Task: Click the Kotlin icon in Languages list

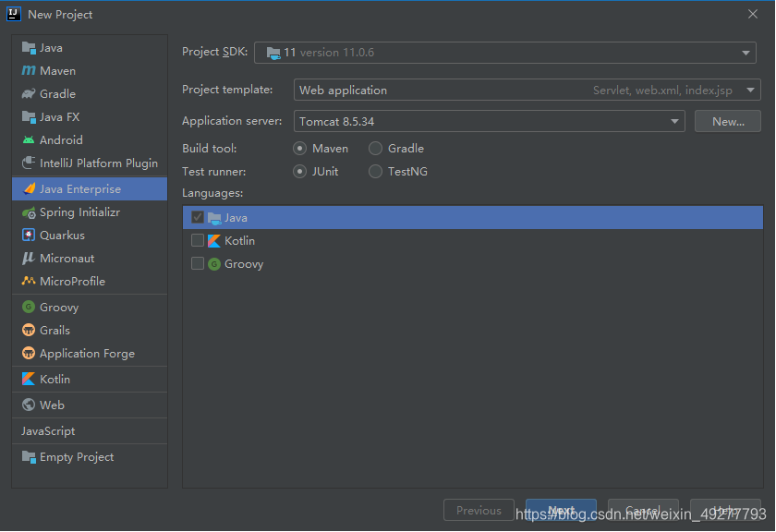Action: click(x=214, y=241)
